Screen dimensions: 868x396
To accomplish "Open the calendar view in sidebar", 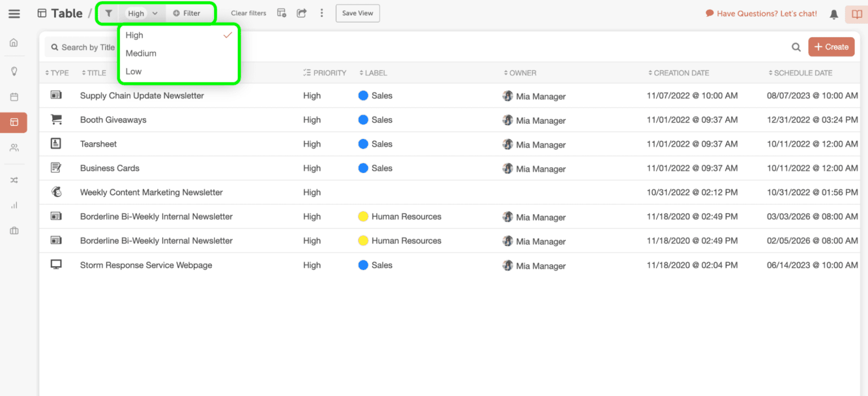I will [14, 97].
